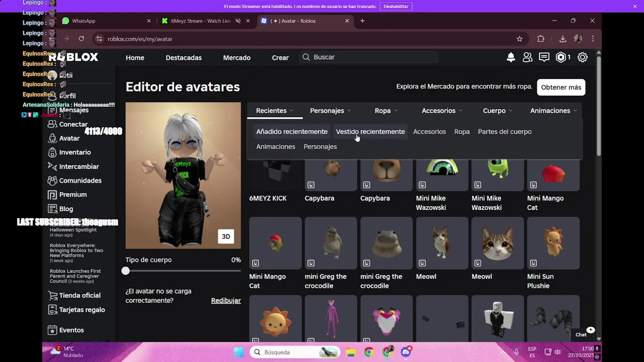Switch to the 6Meyz Stream browser tab

point(200,21)
